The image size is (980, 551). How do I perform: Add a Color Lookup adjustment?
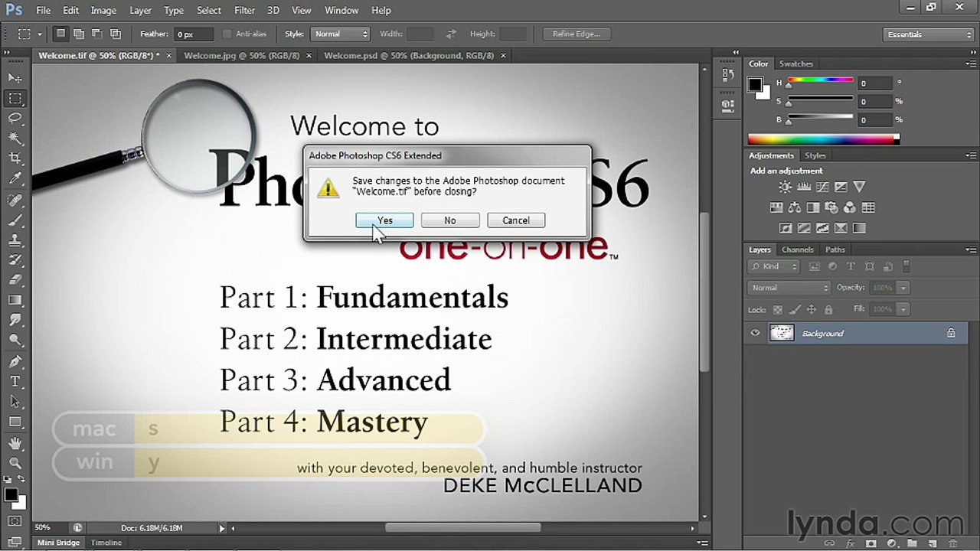(868, 207)
